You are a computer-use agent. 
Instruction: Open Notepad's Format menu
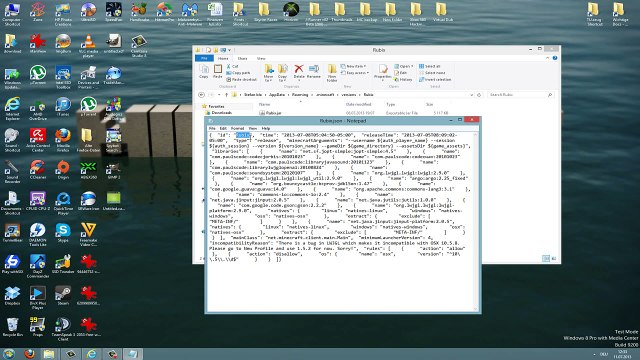tap(238, 128)
